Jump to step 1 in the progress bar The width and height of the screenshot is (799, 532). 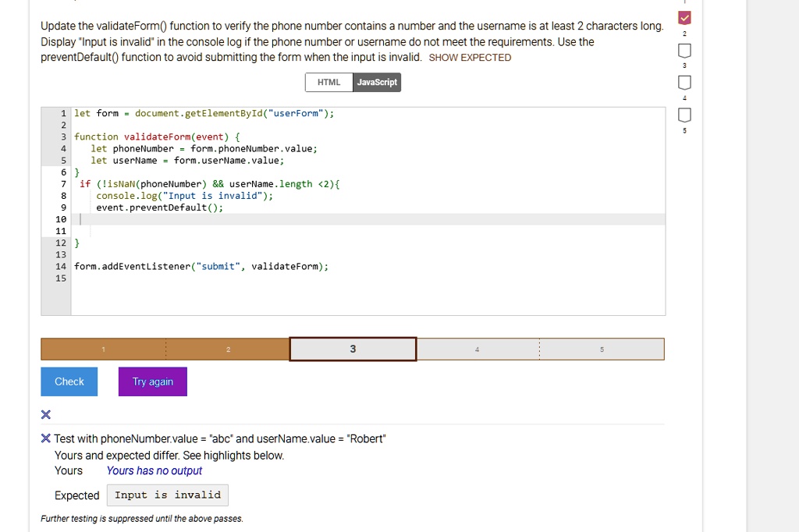click(103, 349)
